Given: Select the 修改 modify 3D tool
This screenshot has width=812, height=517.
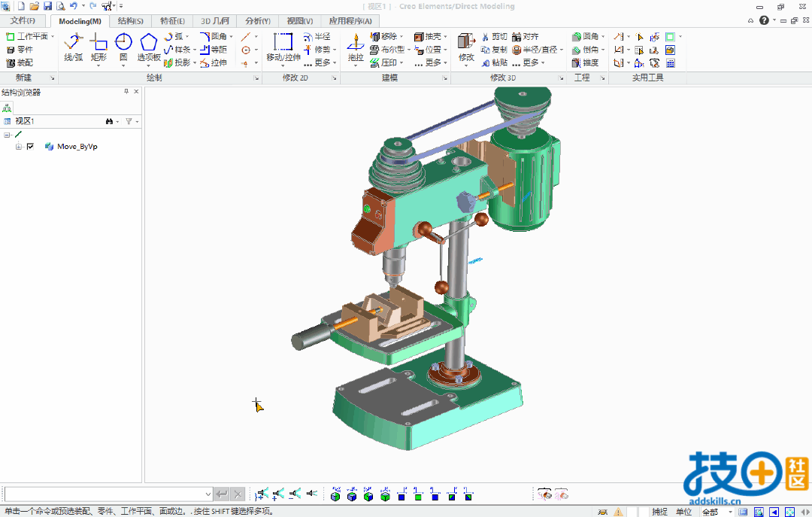Looking at the screenshot, I should click(466, 47).
